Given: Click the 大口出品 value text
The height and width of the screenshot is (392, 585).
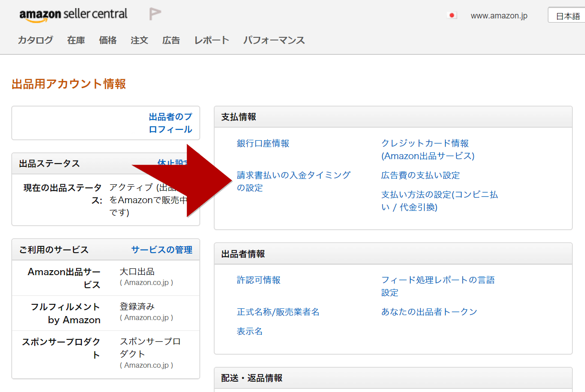Looking at the screenshot, I should click(x=137, y=272).
